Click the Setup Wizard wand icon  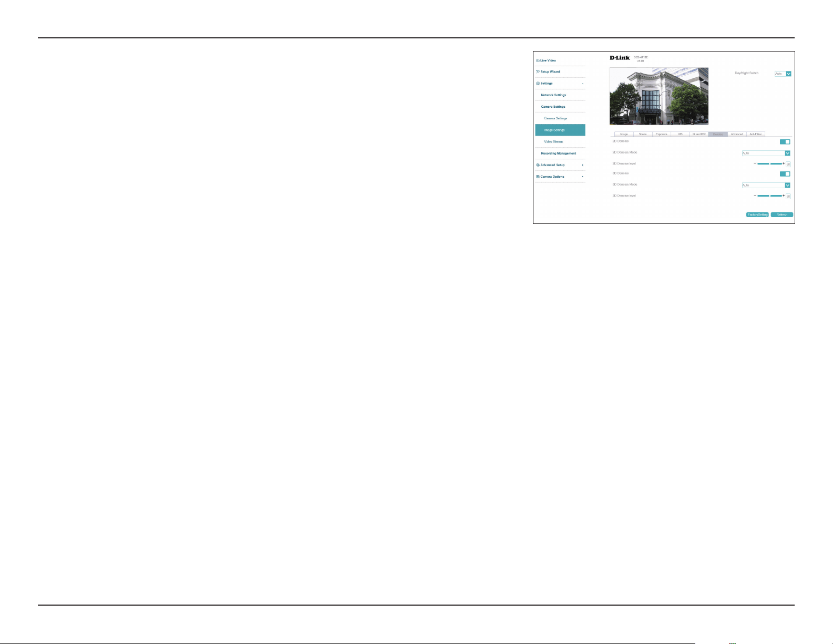538,71
